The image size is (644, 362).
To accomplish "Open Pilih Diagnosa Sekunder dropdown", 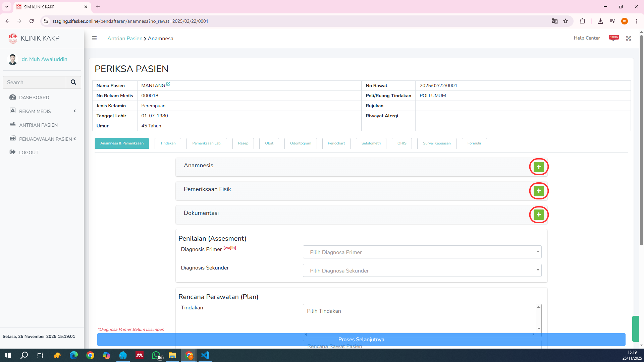I will pos(422,270).
